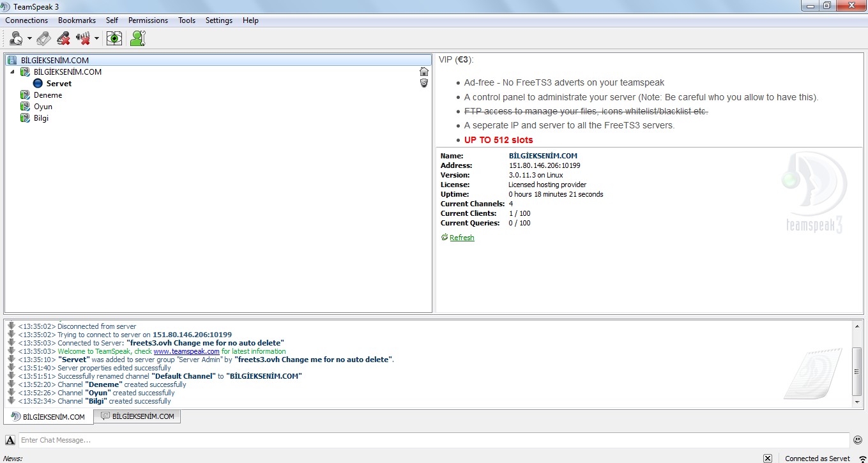Open the Help menu
868x463 pixels.
click(x=250, y=20)
